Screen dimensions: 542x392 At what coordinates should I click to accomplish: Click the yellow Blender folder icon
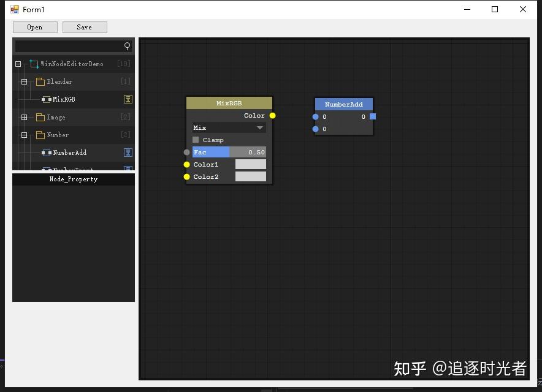coord(40,81)
